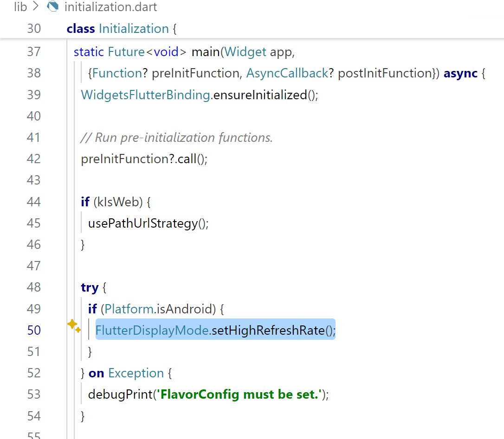504x439 pixels.
Task: Click usePathUrlStrategy() on line 45
Action: (x=148, y=223)
